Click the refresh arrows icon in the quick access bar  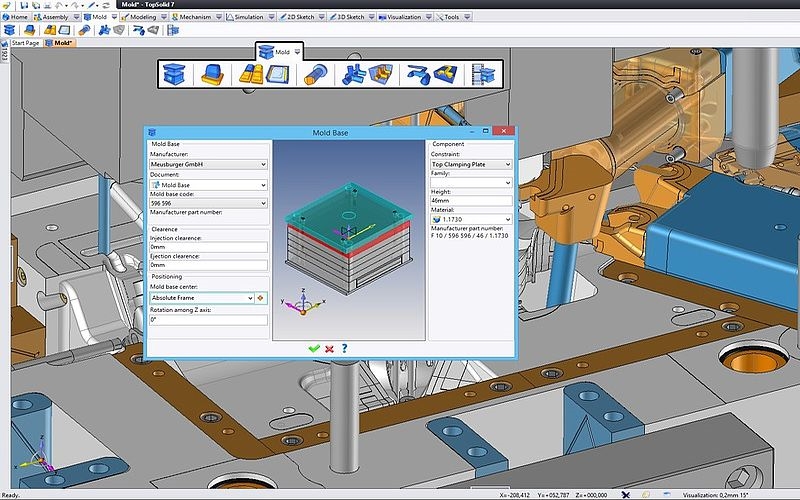coord(106,6)
